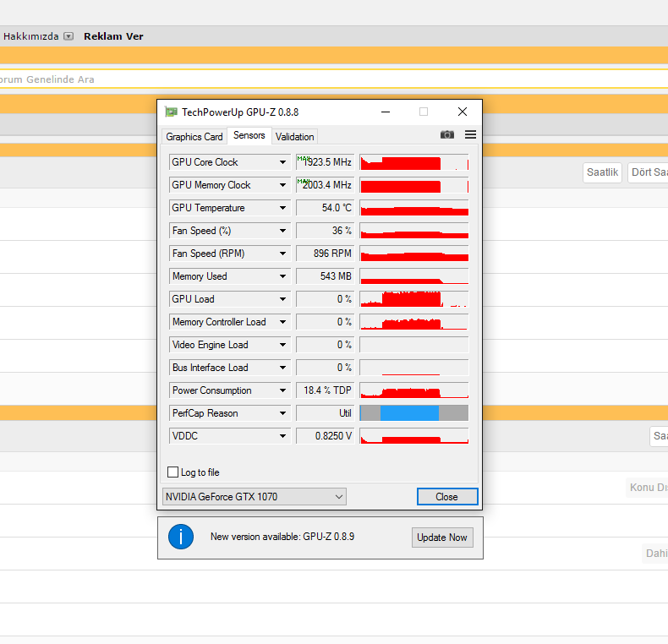
Task: Click the blue info icon in update banner
Action: pos(181,537)
